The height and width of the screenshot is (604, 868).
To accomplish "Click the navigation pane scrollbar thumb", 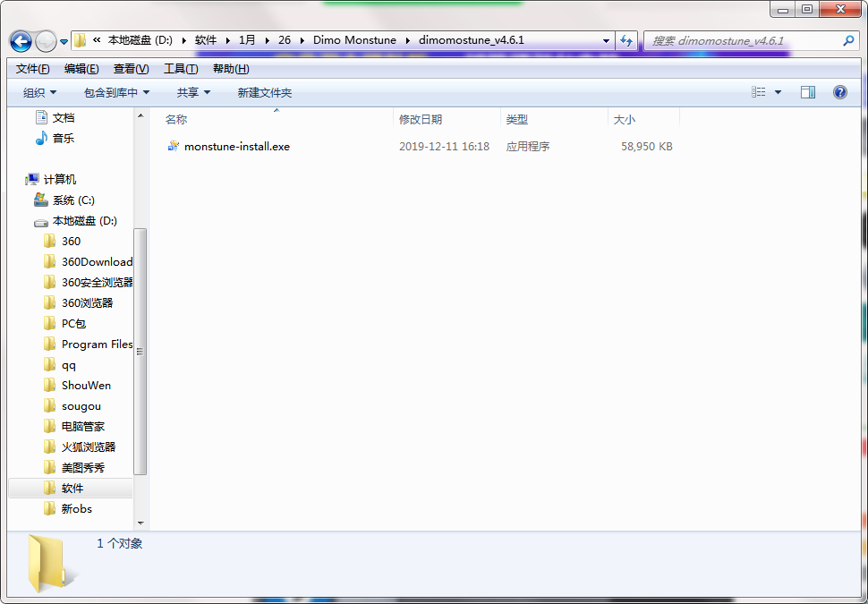I will [140, 352].
